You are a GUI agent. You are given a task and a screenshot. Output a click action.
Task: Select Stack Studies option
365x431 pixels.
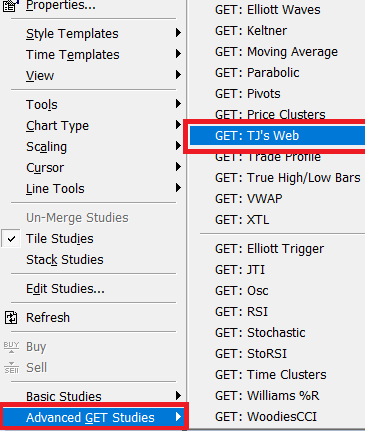[65, 260]
